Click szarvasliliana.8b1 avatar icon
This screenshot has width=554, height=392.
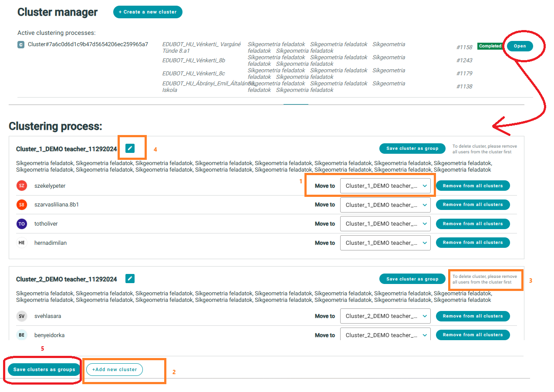22,205
